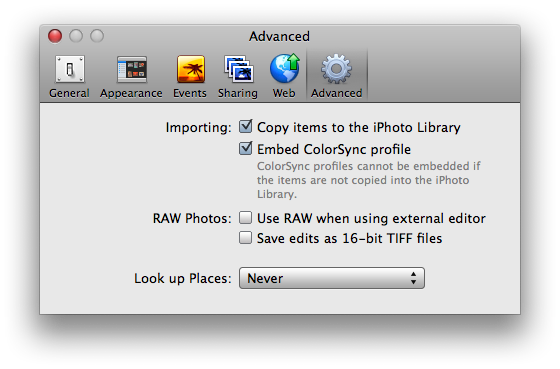Screen dimensions: 560x369
Task: Click the Web toolbar label
Action: coord(284,93)
